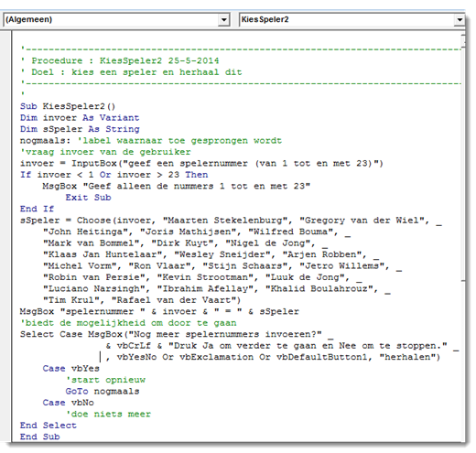Click the line starting with "Michel Vorm"
476x453 pixels.
tap(222, 265)
